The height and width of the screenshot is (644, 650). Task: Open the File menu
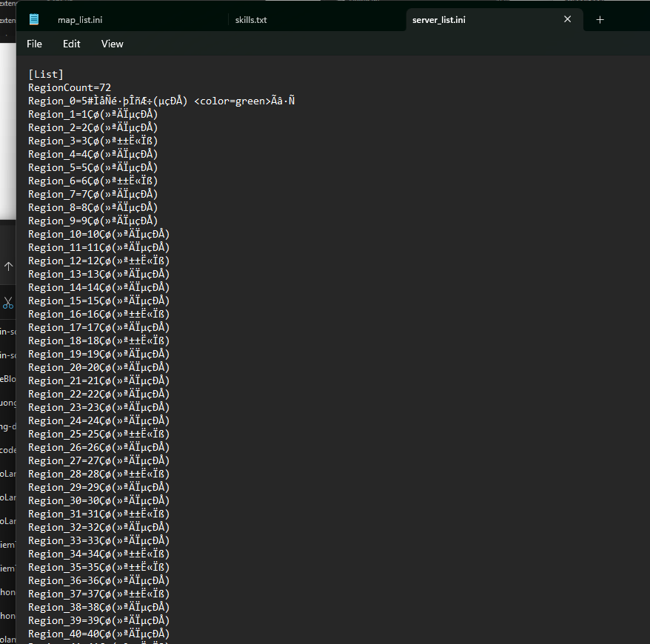click(x=34, y=44)
